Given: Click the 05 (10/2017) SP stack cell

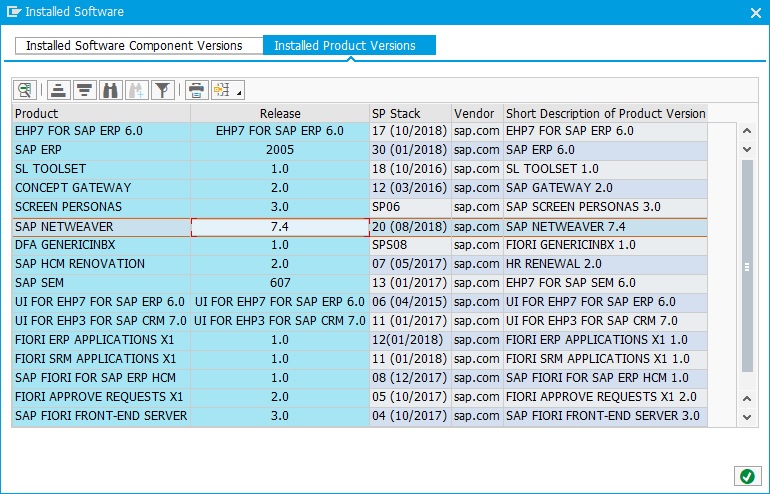Looking at the screenshot, I should [410, 397].
